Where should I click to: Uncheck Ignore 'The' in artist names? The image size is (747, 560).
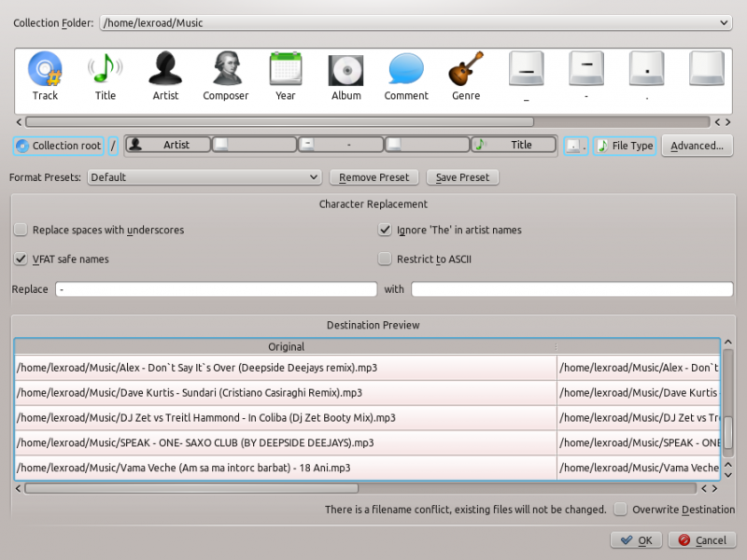click(x=385, y=230)
